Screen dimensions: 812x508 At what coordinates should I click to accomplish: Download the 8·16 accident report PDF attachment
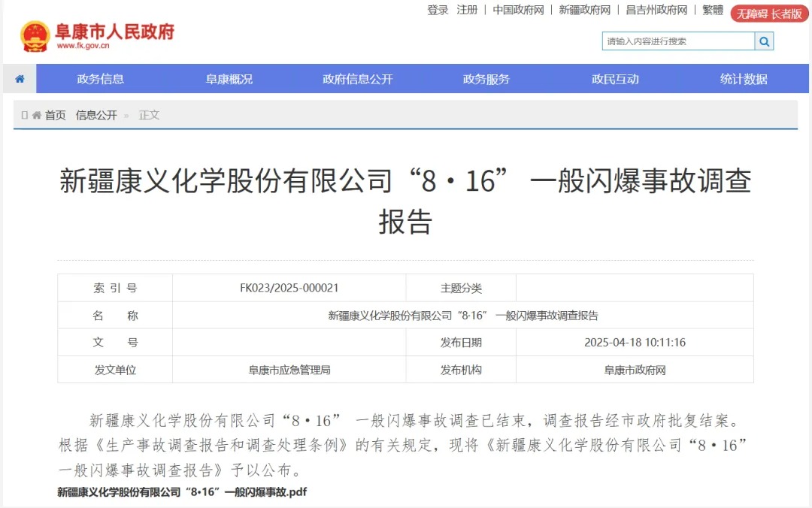[182, 492]
